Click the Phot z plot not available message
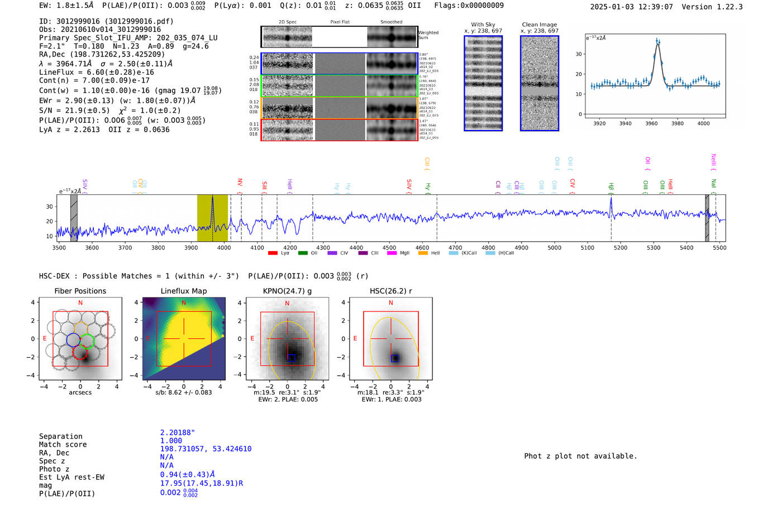Viewport: 782px width, 532px height. click(580, 456)
